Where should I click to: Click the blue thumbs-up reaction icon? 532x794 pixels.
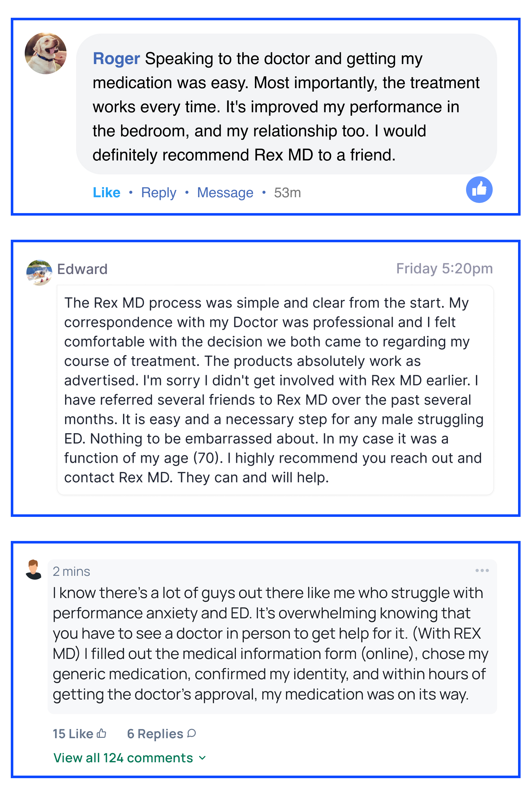(x=479, y=189)
